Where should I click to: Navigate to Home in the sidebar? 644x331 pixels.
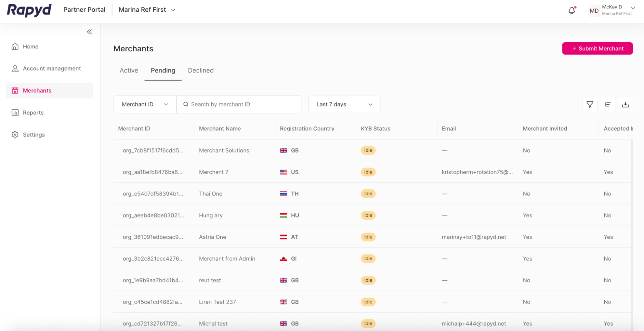30,46
